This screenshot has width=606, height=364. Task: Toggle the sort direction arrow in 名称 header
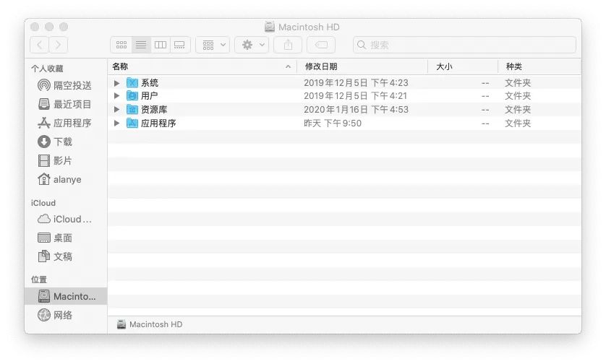point(288,66)
